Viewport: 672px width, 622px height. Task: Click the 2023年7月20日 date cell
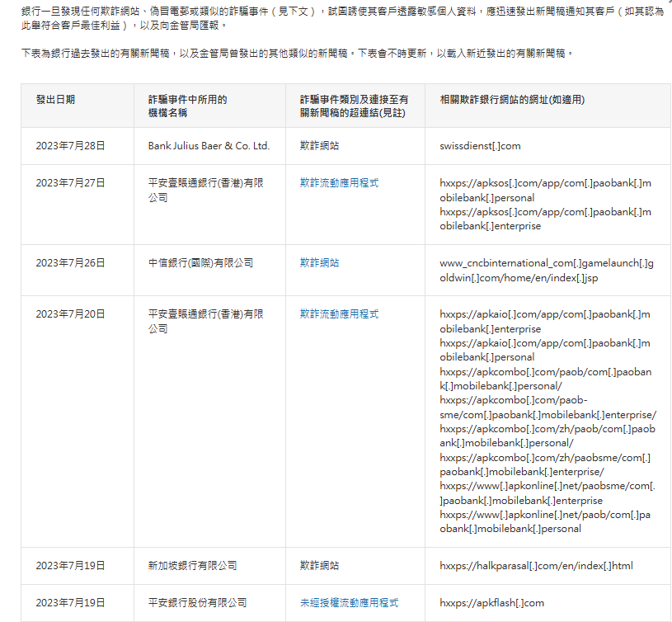(x=70, y=314)
